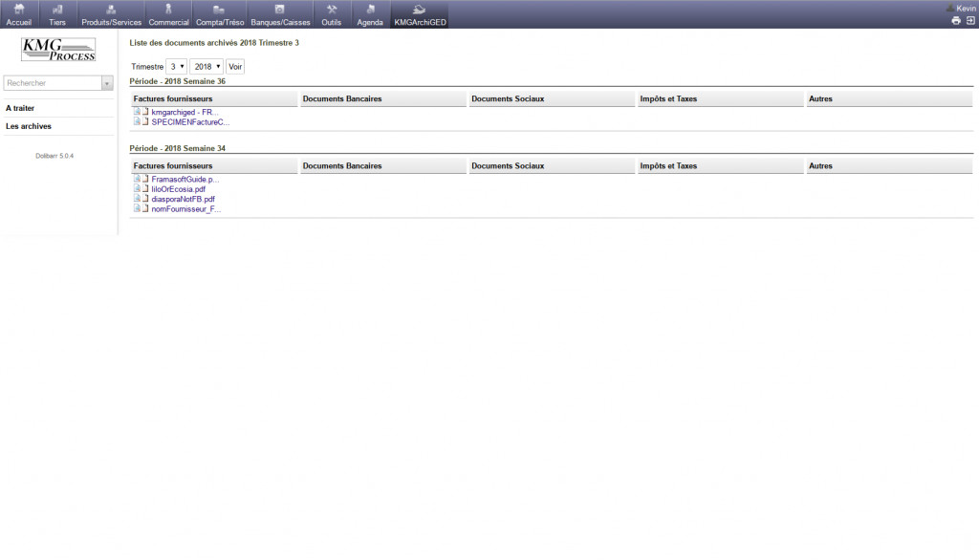Open the Banques/Caisses menu
This screenshot has height=560, width=979.
[x=280, y=14]
